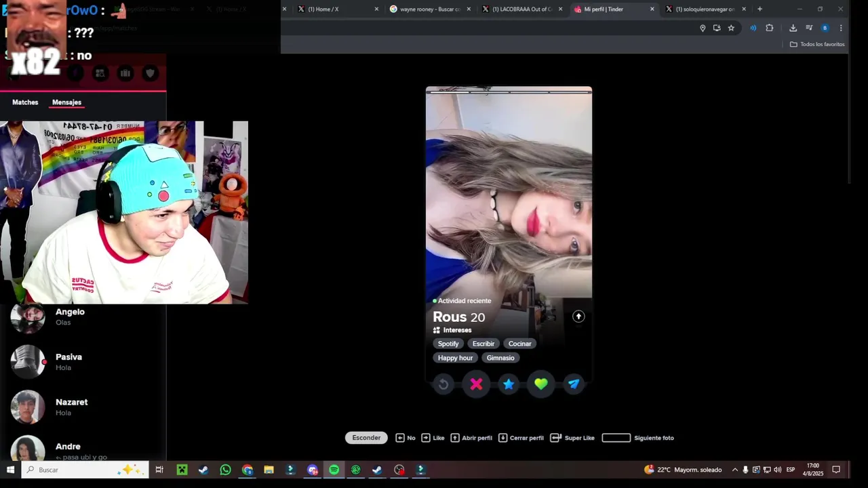Click the green heart Like button
Screen dimensions: 868x488
pyautogui.click(x=541, y=384)
